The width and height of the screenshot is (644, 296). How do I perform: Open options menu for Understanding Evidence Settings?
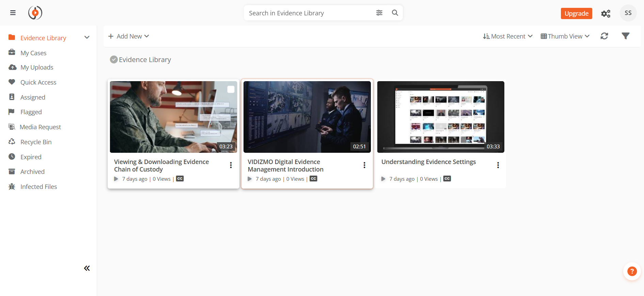[x=498, y=165]
